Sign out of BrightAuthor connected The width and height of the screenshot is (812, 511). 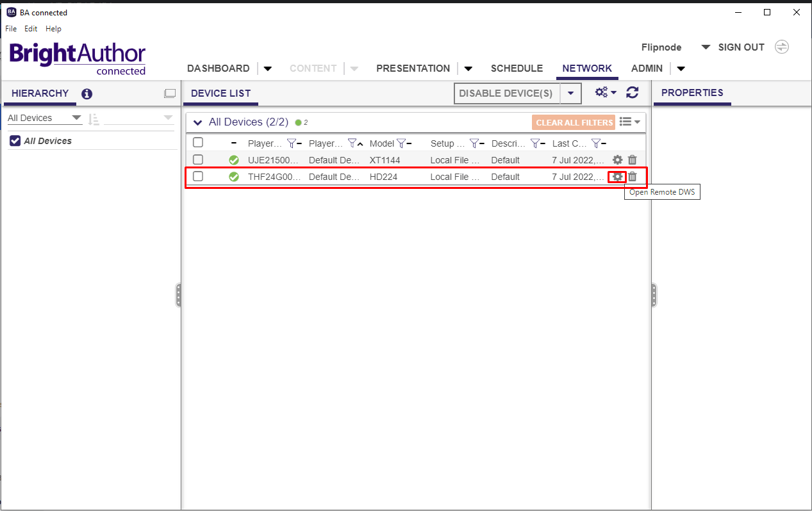click(741, 47)
